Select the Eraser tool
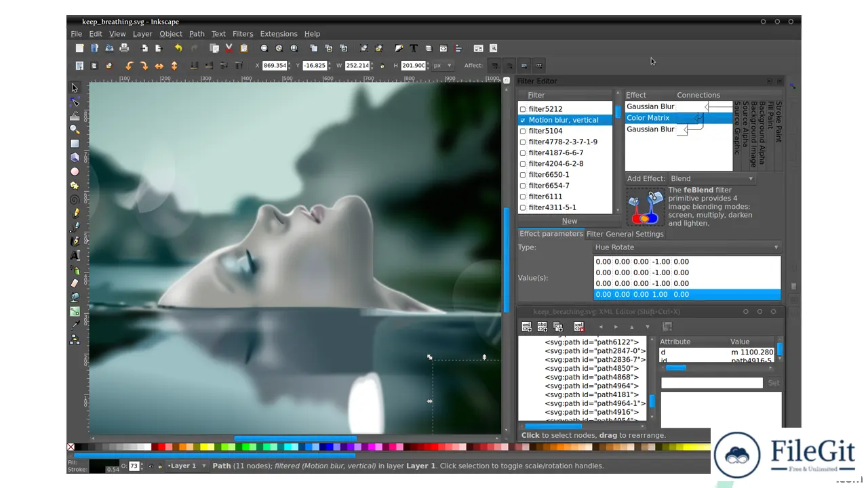The width and height of the screenshot is (868, 488). 75,283
